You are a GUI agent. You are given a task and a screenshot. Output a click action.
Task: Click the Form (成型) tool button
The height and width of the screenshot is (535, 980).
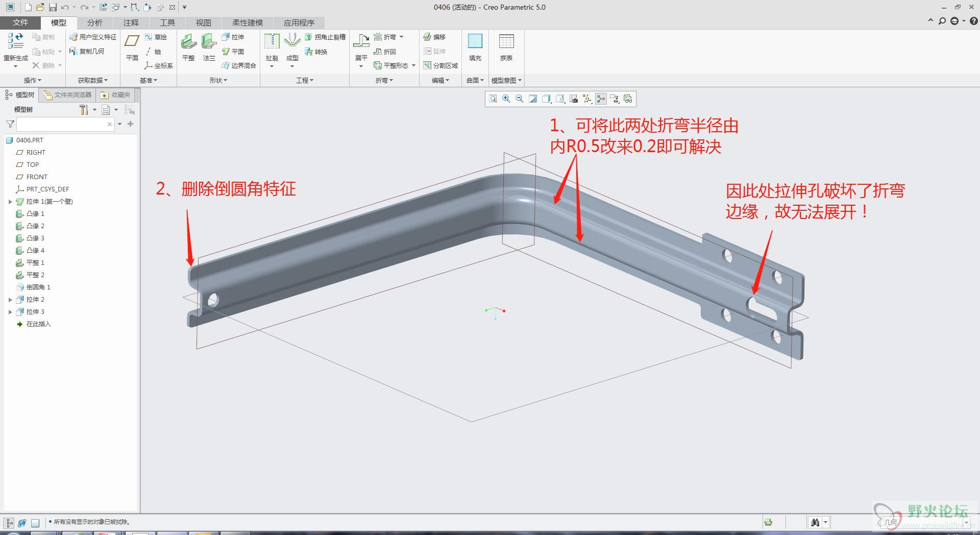292,47
